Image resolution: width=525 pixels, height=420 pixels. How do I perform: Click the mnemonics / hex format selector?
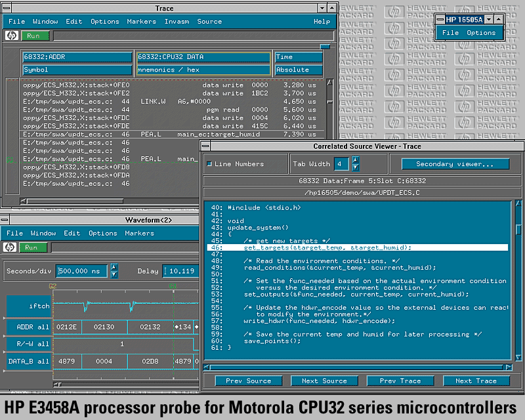203,70
